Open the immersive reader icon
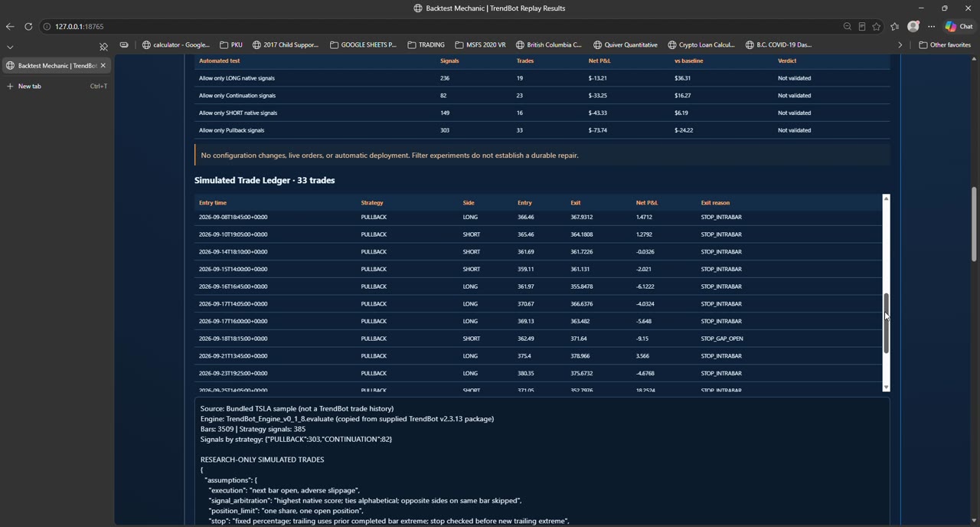The width and height of the screenshot is (980, 527). click(x=862, y=26)
